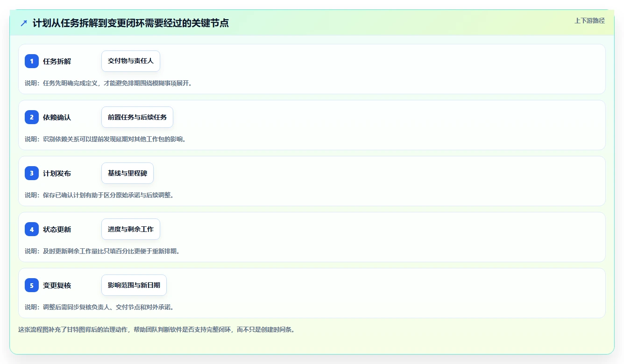Click the 上下游路径 label in header
Image resolution: width=624 pixels, height=364 pixels.
(x=589, y=21)
